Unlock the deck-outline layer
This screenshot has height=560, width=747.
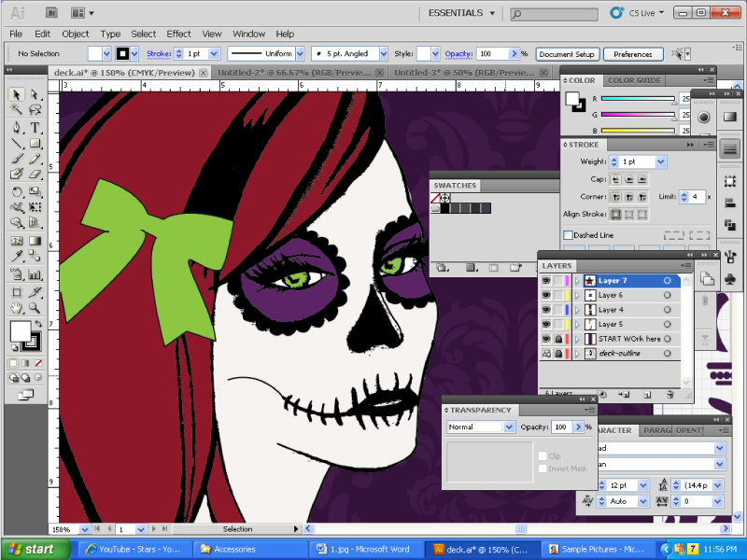pyautogui.click(x=557, y=354)
